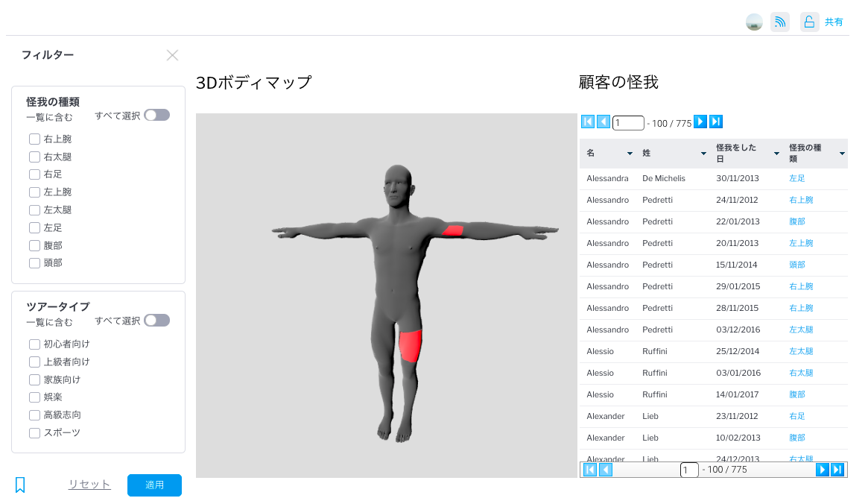Go to previous page in top pager
Screen dimensions: 868x501
tap(604, 122)
